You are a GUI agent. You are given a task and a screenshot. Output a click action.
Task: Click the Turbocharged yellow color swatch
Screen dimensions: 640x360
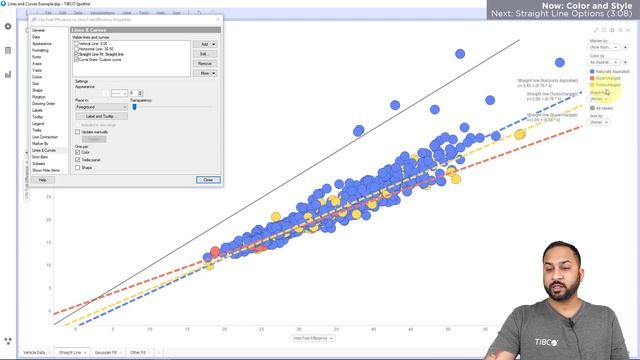pos(592,84)
